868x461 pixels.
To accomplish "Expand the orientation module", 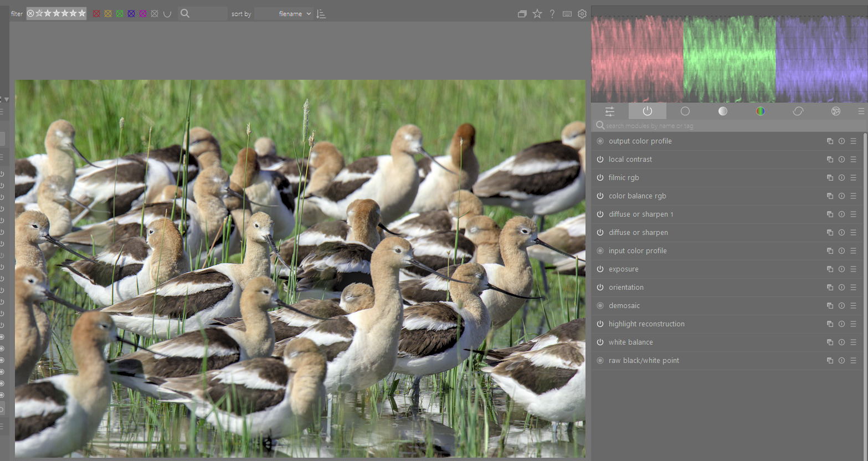I will (x=626, y=288).
